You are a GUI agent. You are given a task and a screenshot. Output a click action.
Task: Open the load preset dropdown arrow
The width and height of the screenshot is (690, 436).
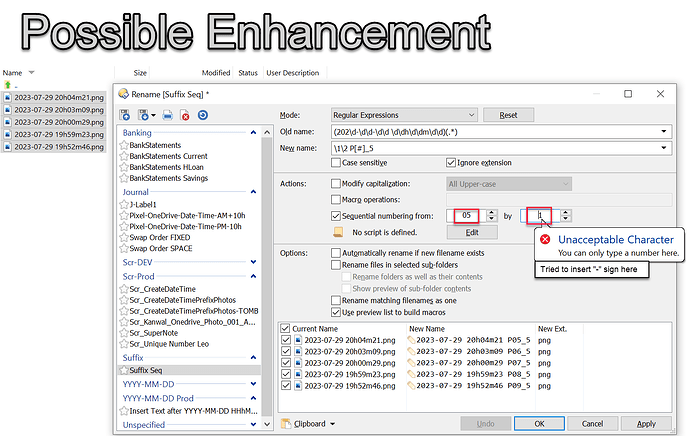(153, 116)
